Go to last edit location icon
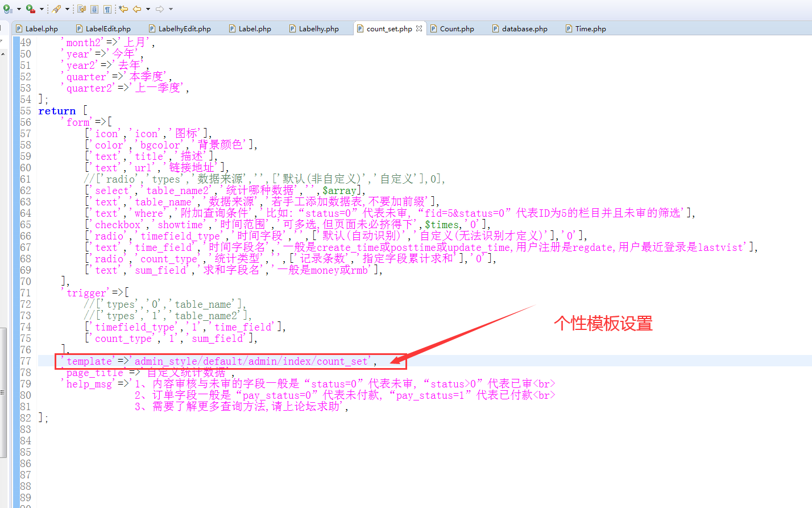 pos(123,9)
